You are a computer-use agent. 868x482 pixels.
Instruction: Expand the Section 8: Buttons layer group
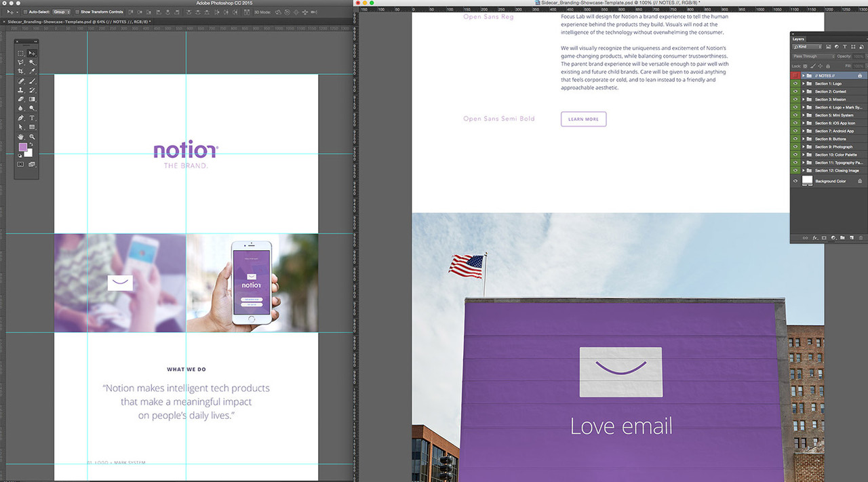(x=804, y=139)
